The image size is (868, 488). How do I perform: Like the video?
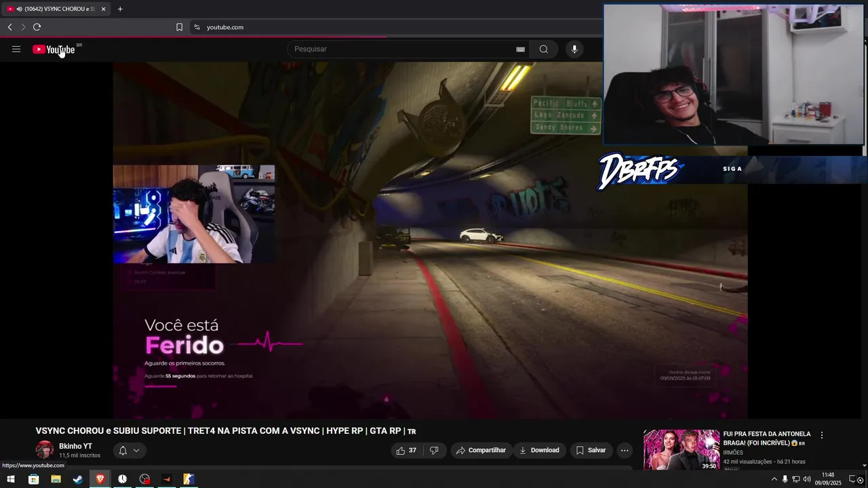(x=406, y=450)
